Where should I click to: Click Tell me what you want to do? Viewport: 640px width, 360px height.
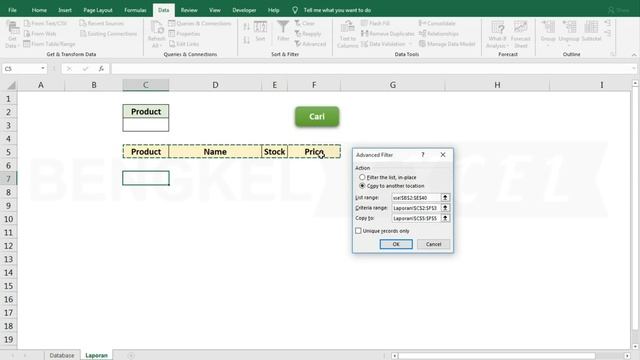pos(337,10)
